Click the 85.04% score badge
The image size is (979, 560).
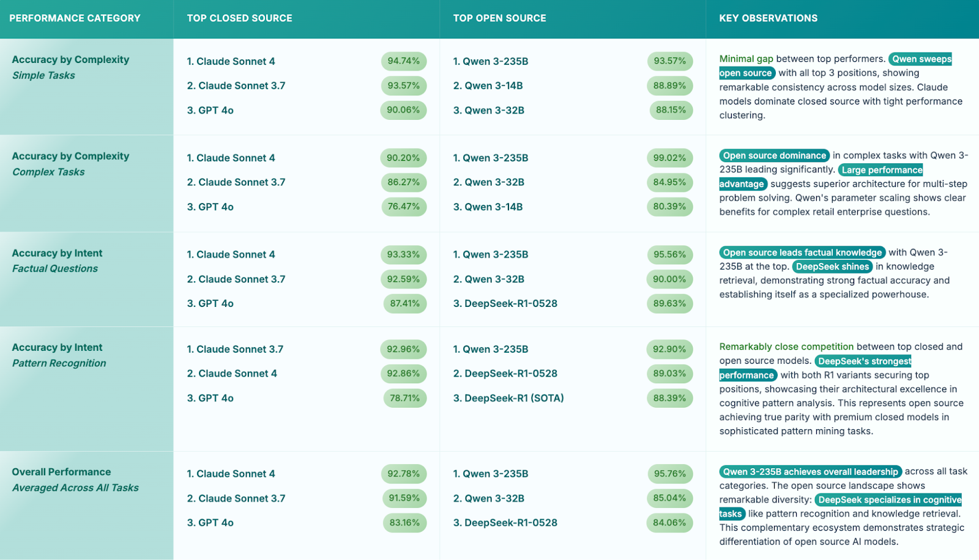tap(669, 498)
